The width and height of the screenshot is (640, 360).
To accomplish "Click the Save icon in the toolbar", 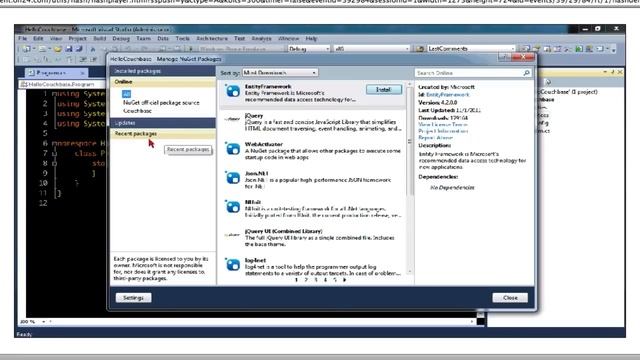I will [x=69, y=49].
